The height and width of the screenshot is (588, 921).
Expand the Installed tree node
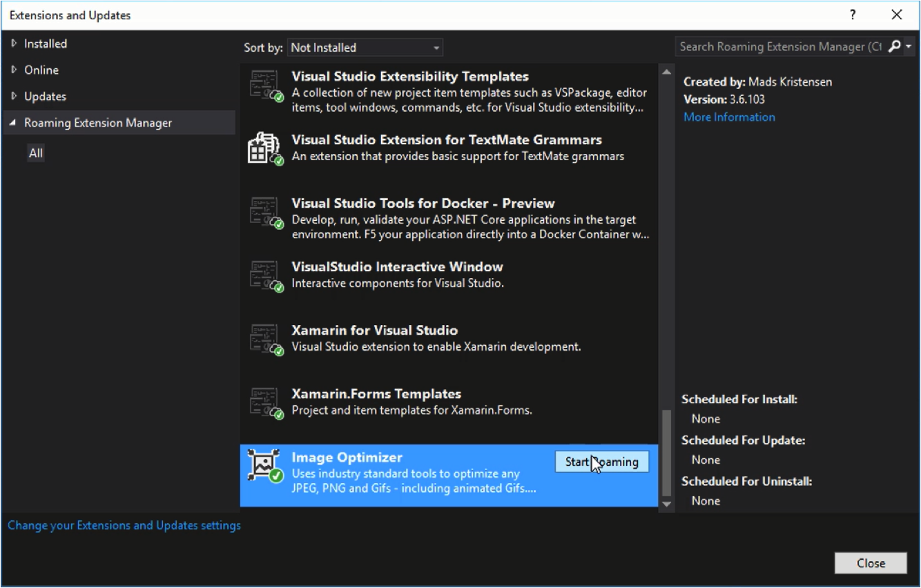[14, 43]
